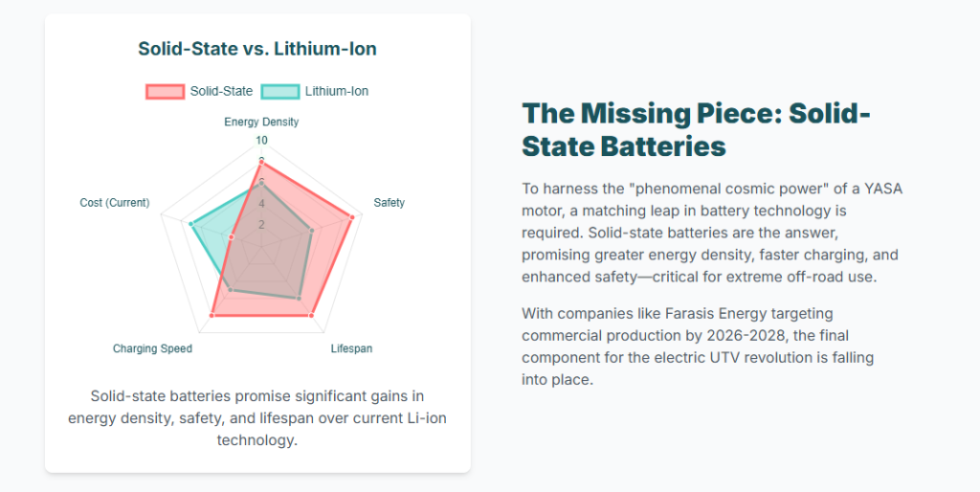Click the Lithium-Ion Safety data point

pos(312,231)
